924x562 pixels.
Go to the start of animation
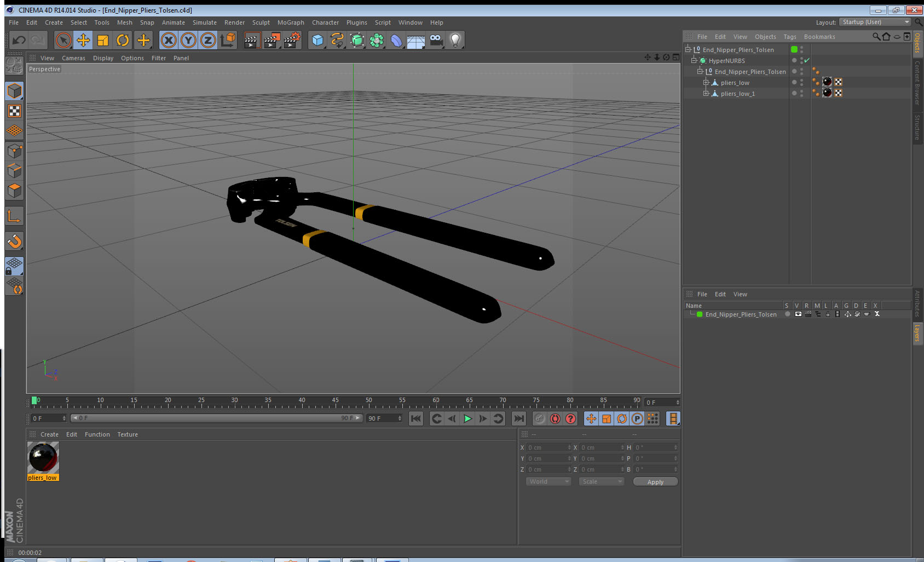(416, 418)
